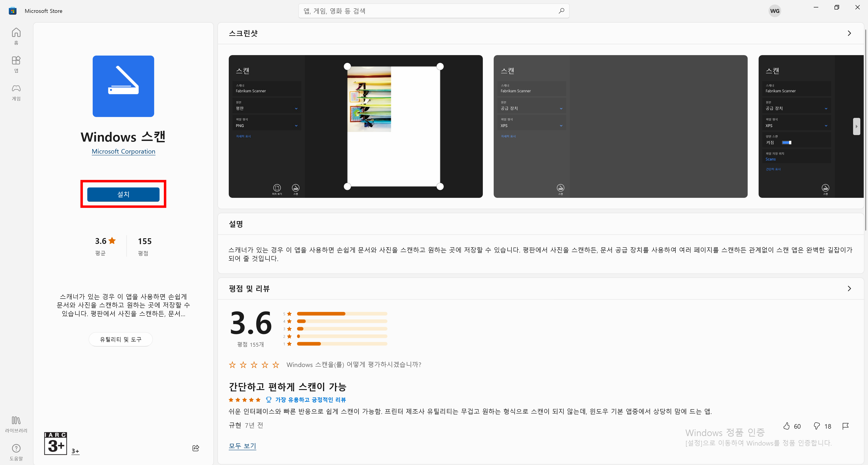This screenshot has height=465, width=868.
Task: Open the Microsoft Corporation publisher link
Action: click(123, 152)
